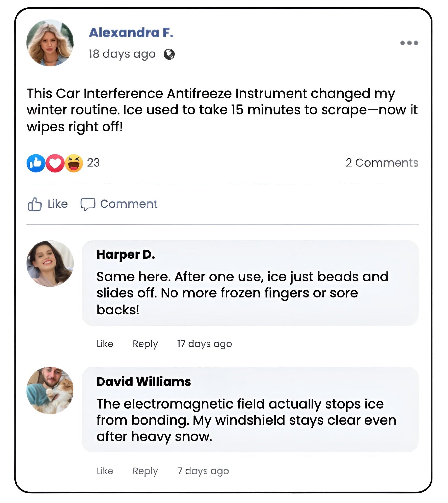The image size is (448, 503).
Task: Click Harper D.'s name on comment
Action: [x=125, y=254]
